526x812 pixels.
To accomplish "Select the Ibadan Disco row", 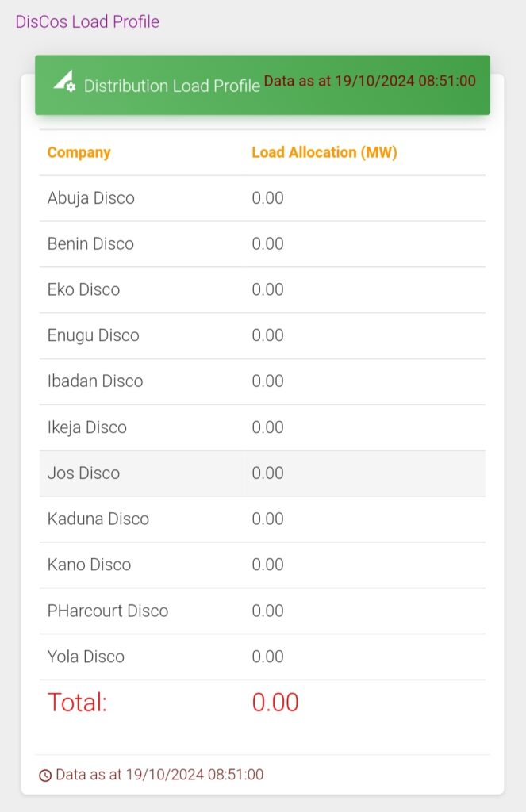I will [x=263, y=381].
